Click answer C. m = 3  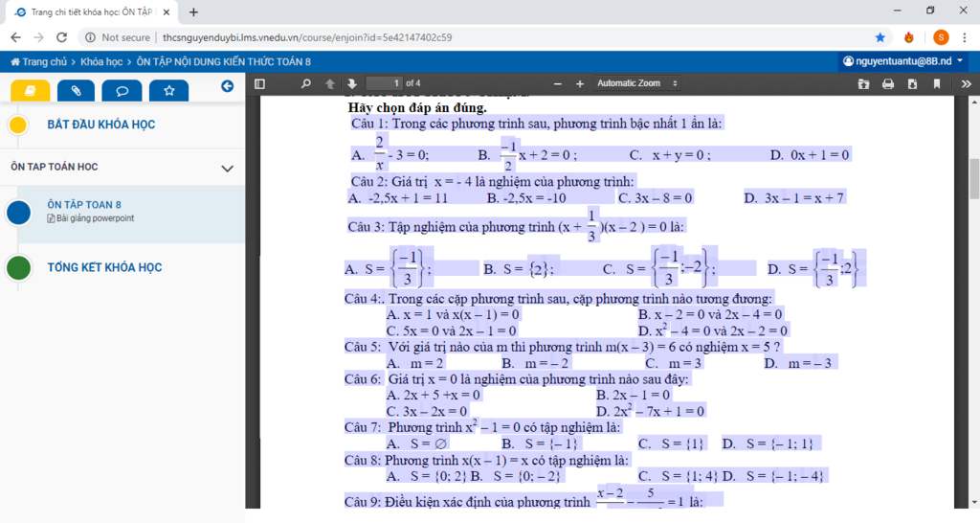[673, 363]
